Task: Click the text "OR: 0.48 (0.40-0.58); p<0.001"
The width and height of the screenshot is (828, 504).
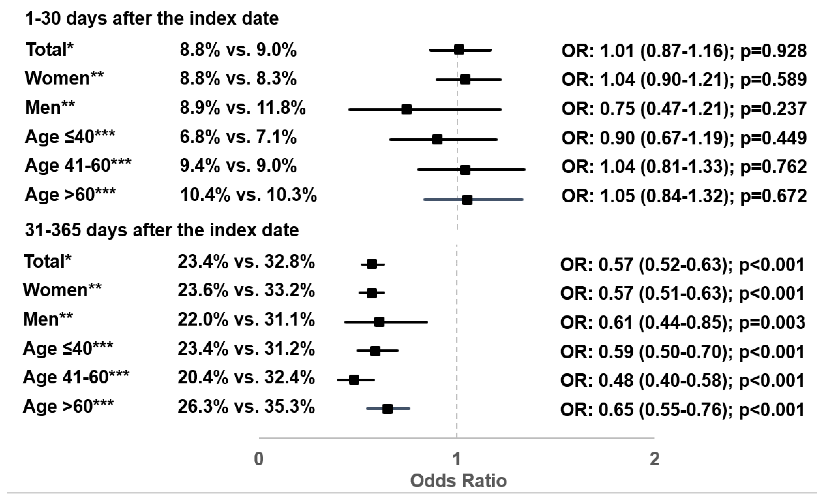Action: 683,380
